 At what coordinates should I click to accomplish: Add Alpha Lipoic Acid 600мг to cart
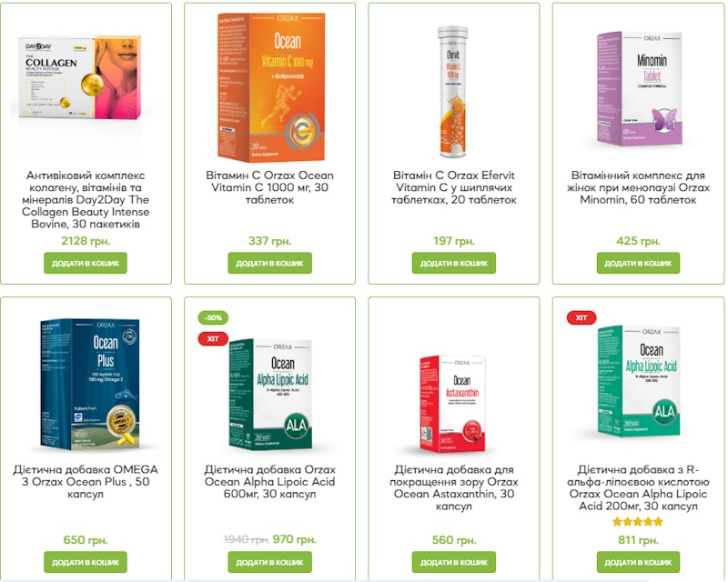pyautogui.click(x=269, y=562)
